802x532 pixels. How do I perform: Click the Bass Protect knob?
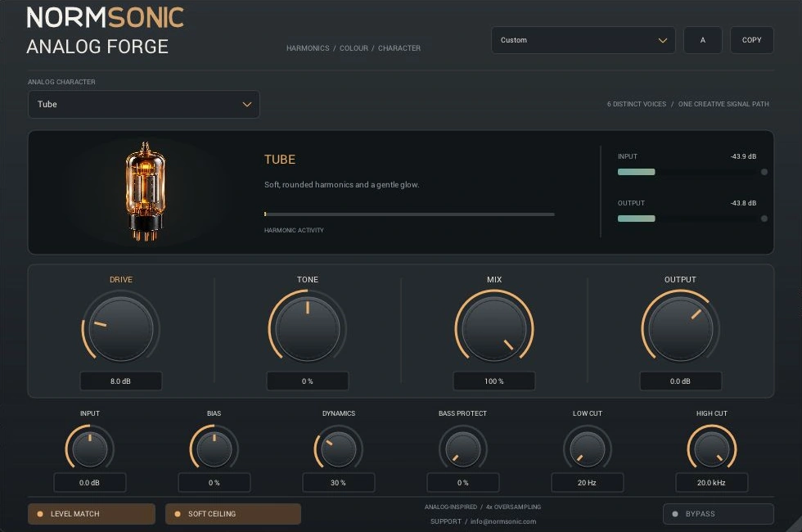463,449
